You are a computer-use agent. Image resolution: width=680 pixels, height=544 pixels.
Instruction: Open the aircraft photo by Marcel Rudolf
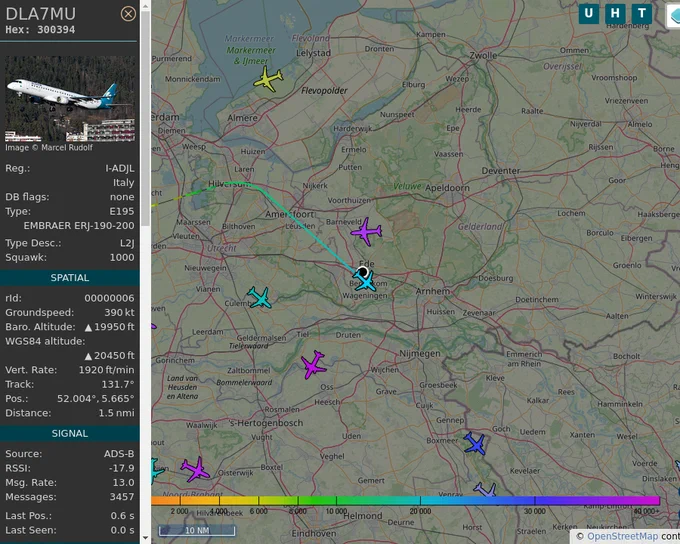pyautogui.click(x=70, y=98)
